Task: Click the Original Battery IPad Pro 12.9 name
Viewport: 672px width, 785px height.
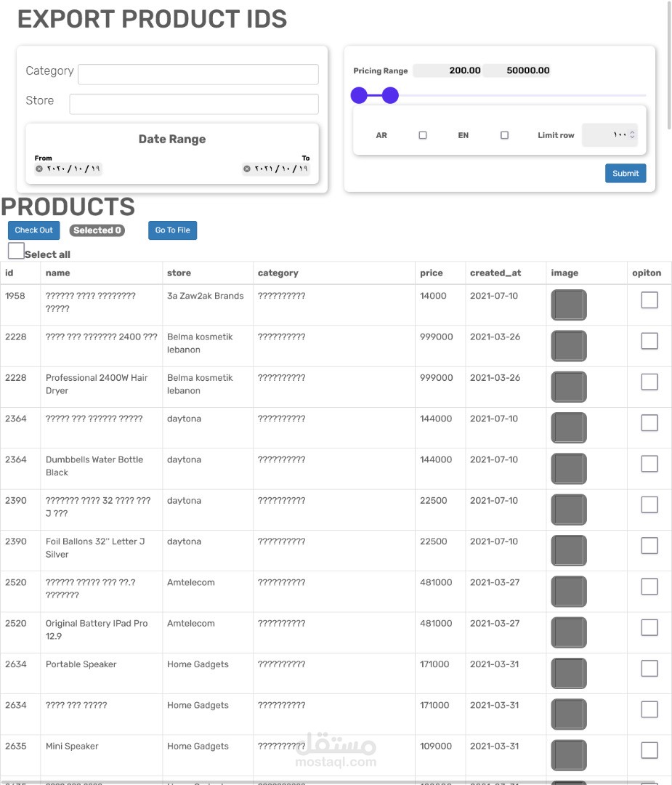Action: click(97, 629)
